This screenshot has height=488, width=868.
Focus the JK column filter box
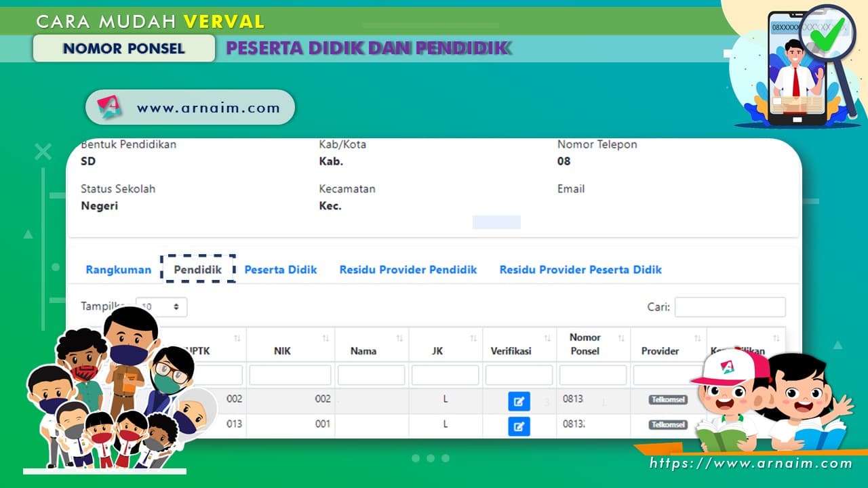(x=446, y=375)
